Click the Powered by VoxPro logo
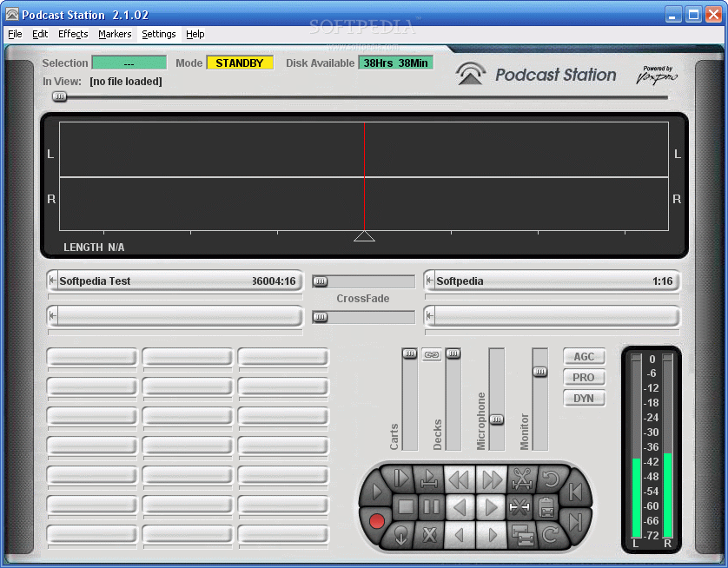The image size is (728, 568). (657, 75)
